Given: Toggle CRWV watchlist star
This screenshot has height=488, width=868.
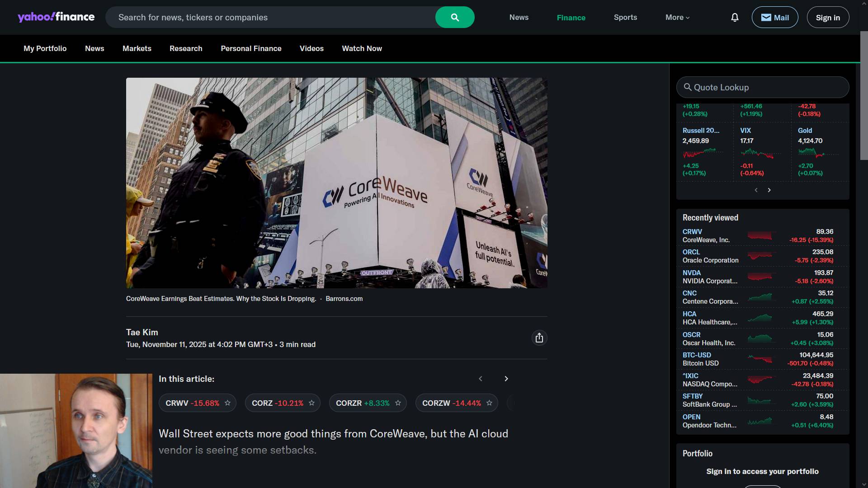Looking at the screenshot, I should tap(227, 403).
